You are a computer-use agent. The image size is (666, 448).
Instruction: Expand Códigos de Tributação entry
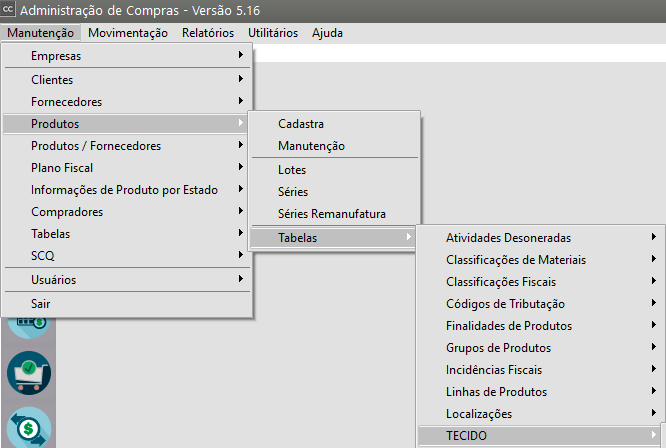click(505, 304)
